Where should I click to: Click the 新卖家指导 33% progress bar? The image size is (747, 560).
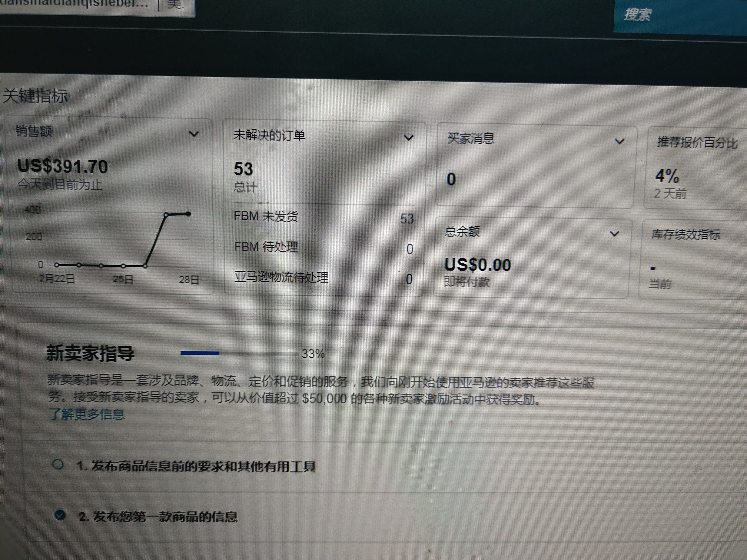click(x=239, y=353)
